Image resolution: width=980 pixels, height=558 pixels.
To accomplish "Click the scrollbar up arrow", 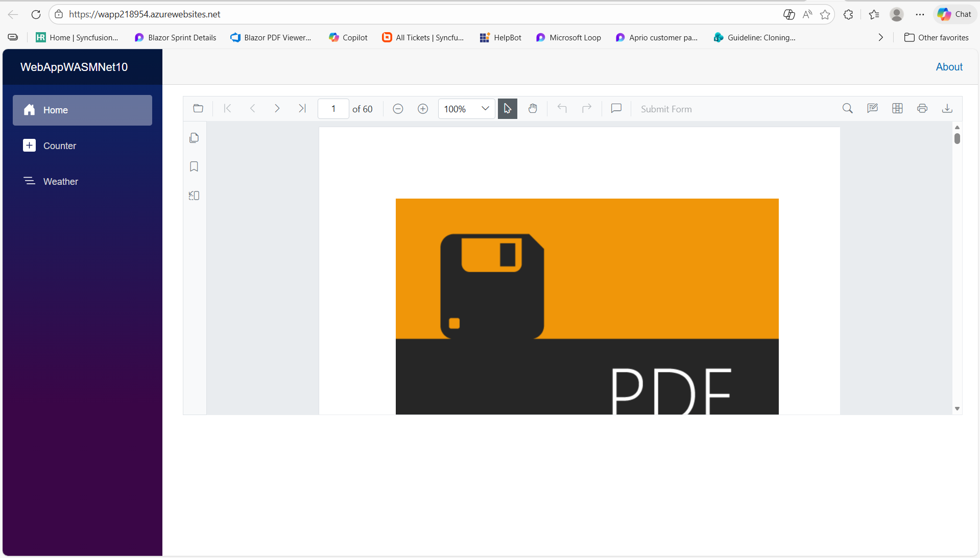I will click(x=957, y=127).
